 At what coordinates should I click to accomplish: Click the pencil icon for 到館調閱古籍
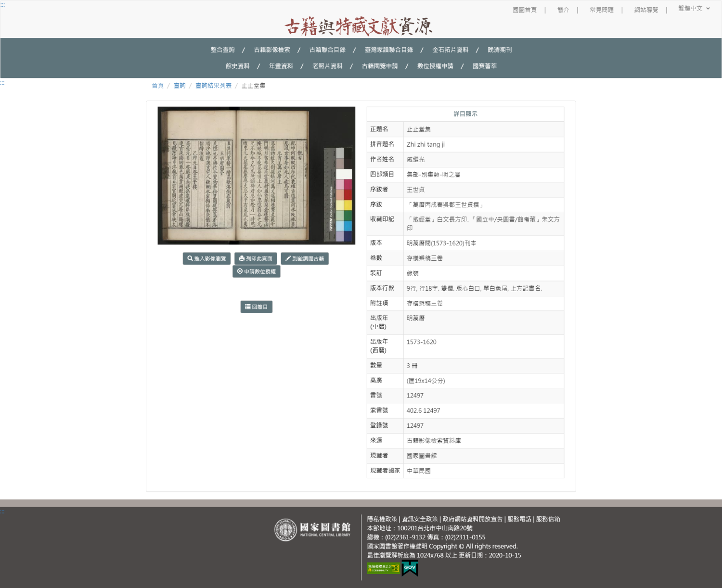point(289,258)
